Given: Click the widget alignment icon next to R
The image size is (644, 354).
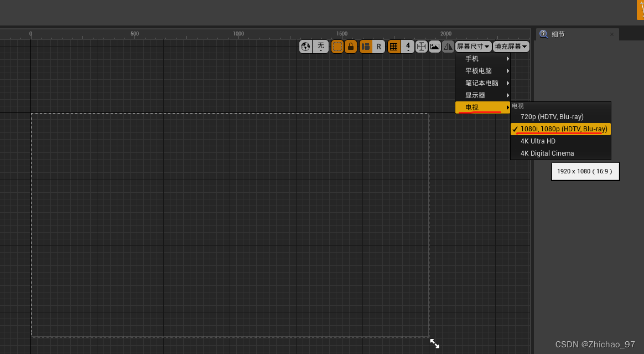Looking at the screenshot, I should pyautogui.click(x=366, y=46).
